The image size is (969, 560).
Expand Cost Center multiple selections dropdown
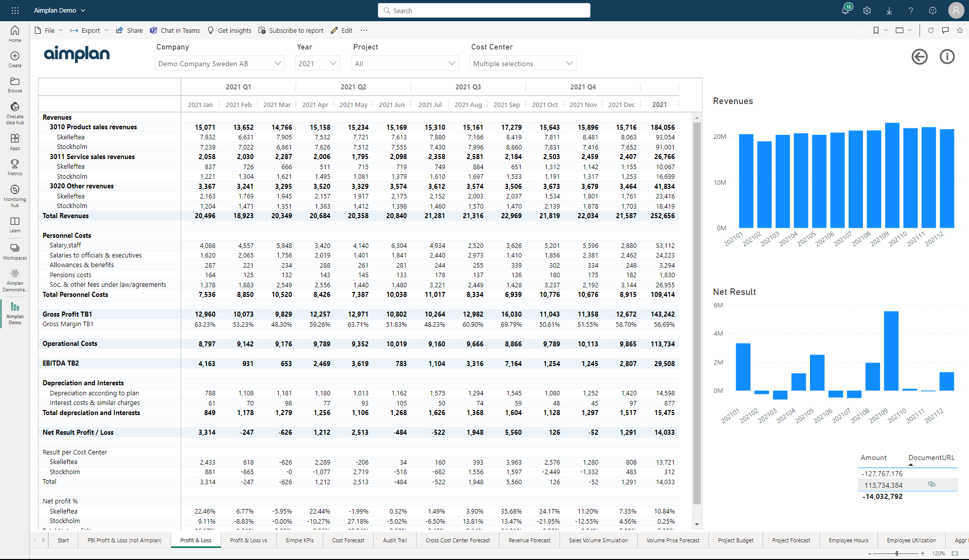click(x=523, y=63)
